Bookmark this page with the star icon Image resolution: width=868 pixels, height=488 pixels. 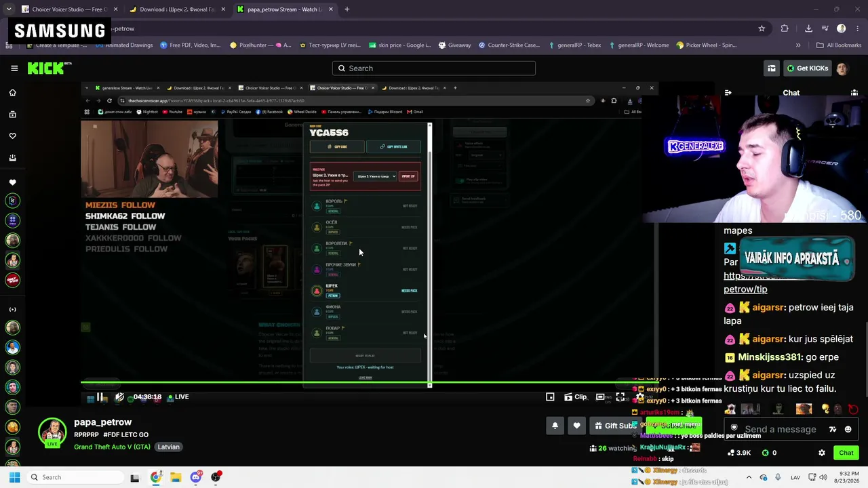pyautogui.click(x=762, y=28)
